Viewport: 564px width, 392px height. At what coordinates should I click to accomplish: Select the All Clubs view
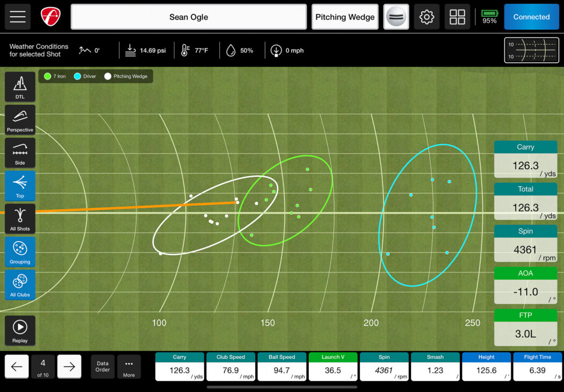(x=20, y=285)
